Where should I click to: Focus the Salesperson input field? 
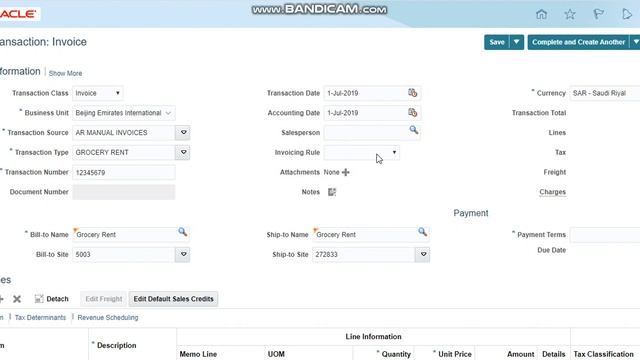(x=366, y=133)
